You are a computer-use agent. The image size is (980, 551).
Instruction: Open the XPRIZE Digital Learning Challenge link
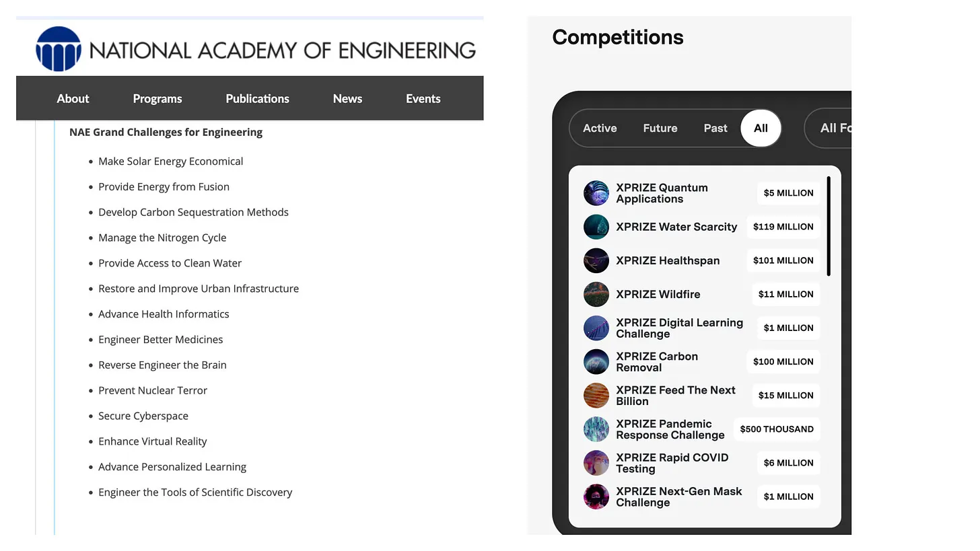coord(679,328)
